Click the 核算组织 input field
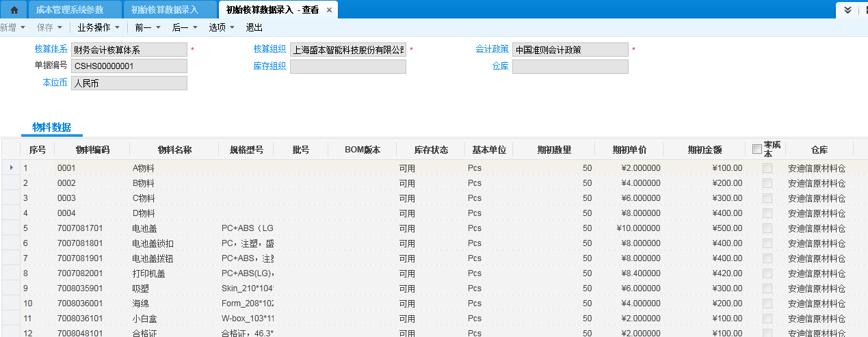Image resolution: width=868 pixels, height=337 pixels. [347, 50]
